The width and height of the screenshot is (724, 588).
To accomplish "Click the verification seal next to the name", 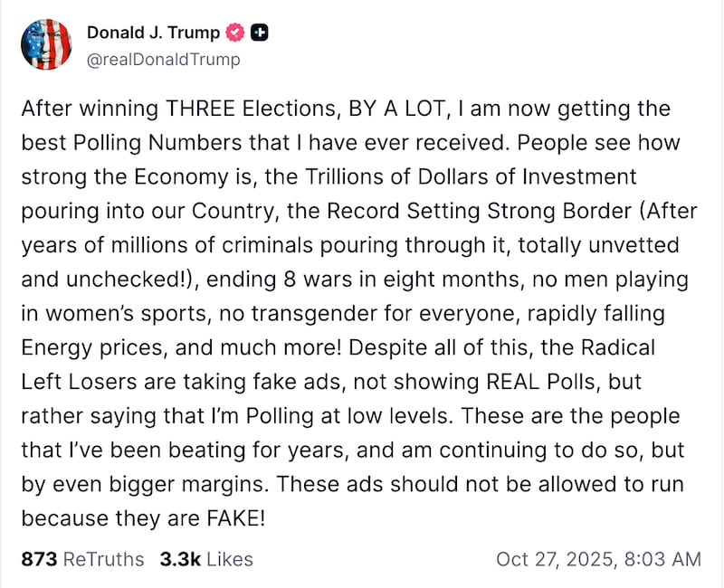I will [x=233, y=32].
